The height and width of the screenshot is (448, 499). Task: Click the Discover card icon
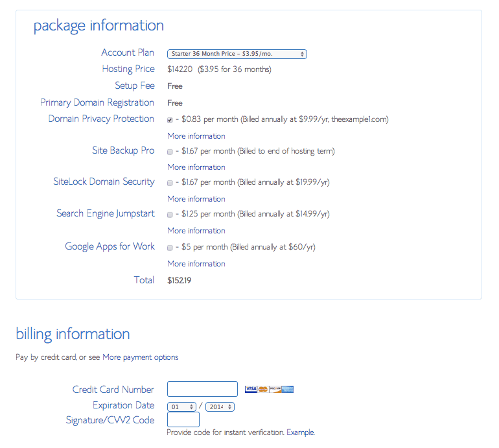[x=275, y=389]
